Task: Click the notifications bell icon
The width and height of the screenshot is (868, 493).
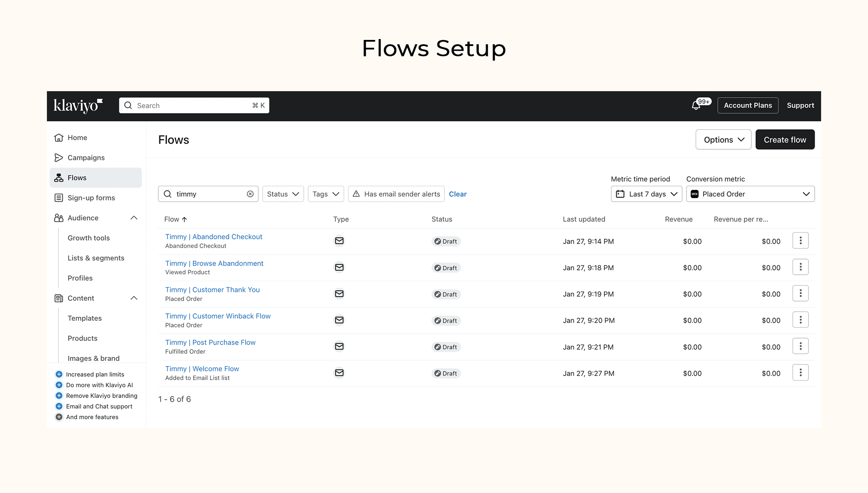Action: 696,105
